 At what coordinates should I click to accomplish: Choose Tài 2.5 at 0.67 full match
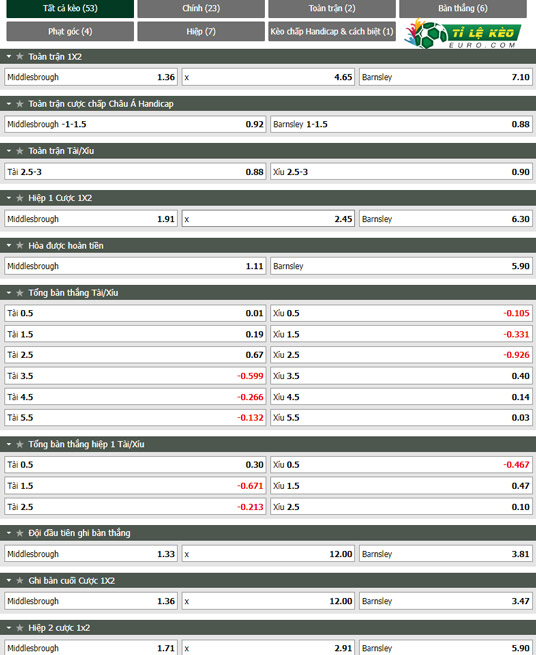(135, 355)
